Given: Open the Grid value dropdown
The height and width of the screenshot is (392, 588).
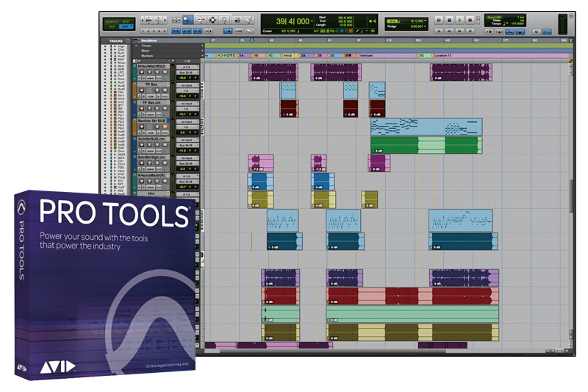Looking at the screenshot, I should pos(425,21).
